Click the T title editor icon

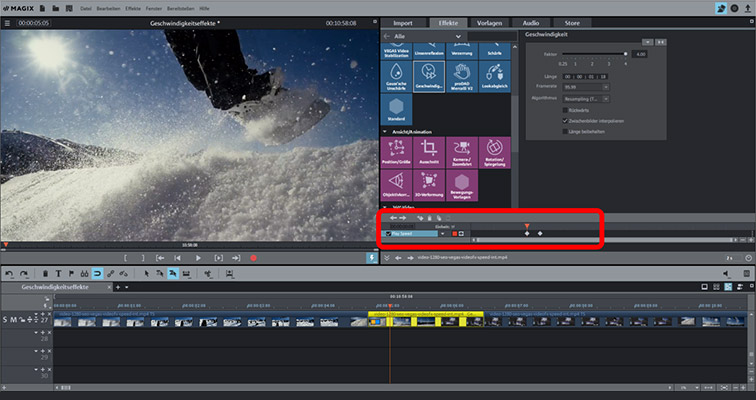tap(58, 274)
